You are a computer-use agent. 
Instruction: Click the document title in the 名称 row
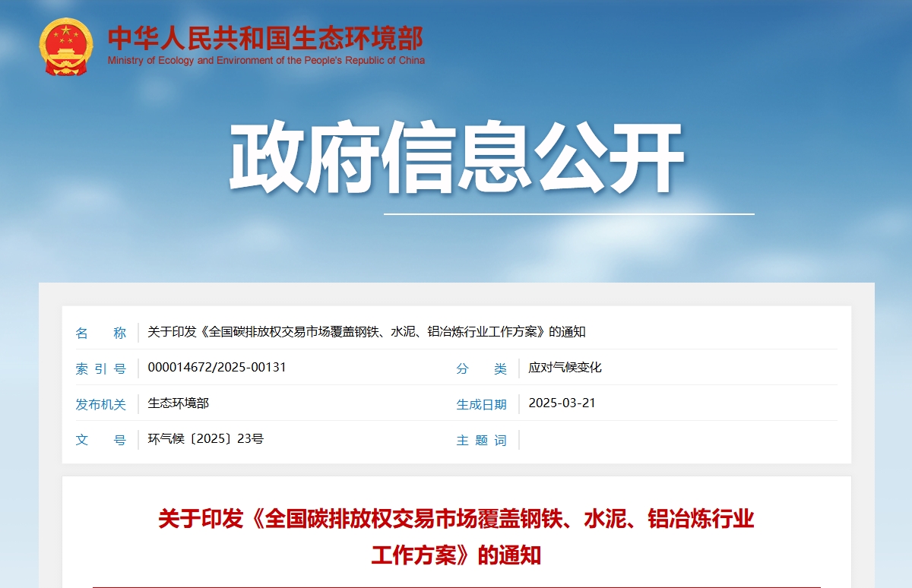point(366,332)
